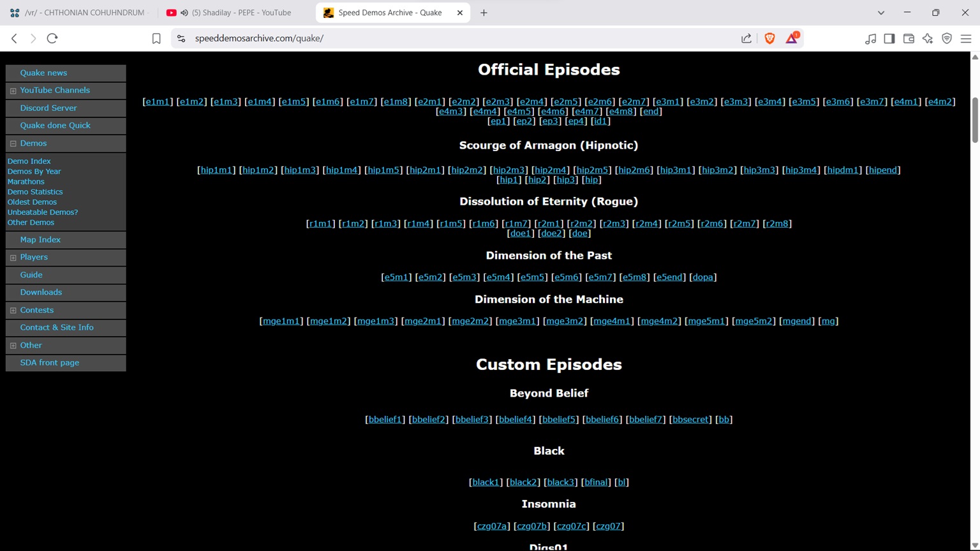Bookmark this page
980x551 pixels.
pyautogui.click(x=156, y=38)
